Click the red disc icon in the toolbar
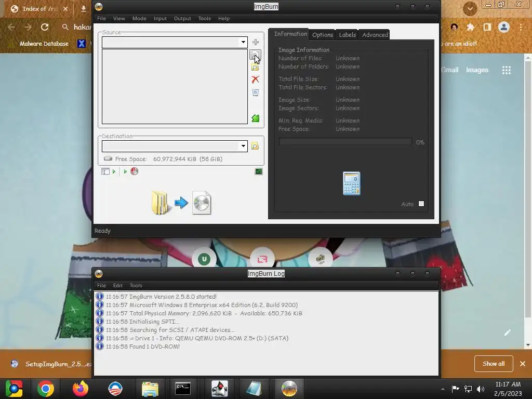532x399 pixels. [x=135, y=171]
